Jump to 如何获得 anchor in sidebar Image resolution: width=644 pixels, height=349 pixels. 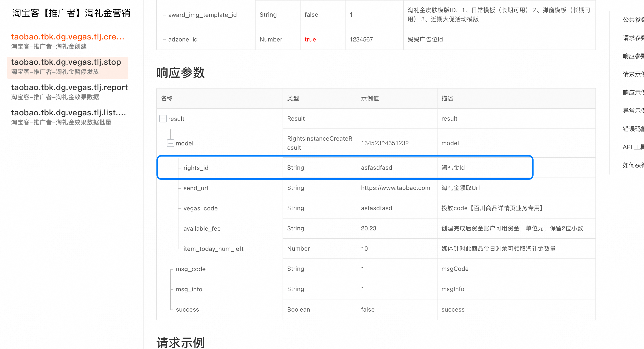click(633, 165)
